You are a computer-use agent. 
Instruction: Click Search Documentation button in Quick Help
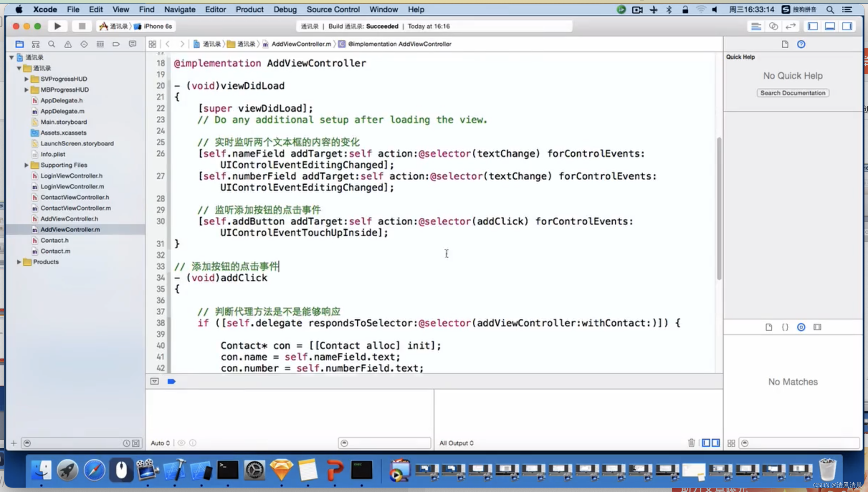(793, 93)
